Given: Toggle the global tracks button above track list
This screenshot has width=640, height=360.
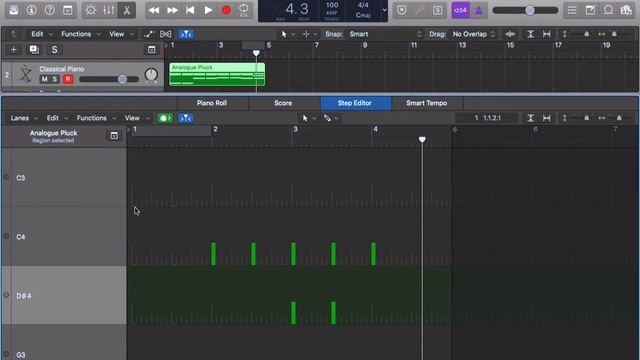Looking at the screenshot, I should 151,50.
